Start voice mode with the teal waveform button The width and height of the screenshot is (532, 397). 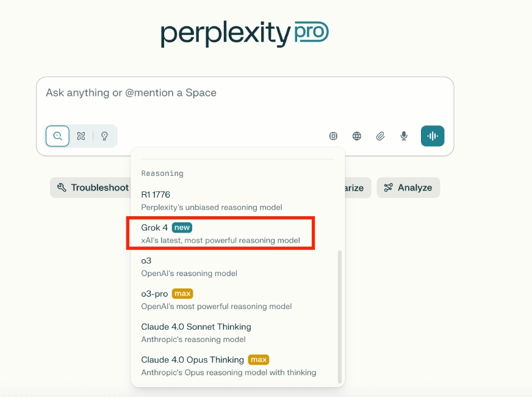(x=433, y=136)
